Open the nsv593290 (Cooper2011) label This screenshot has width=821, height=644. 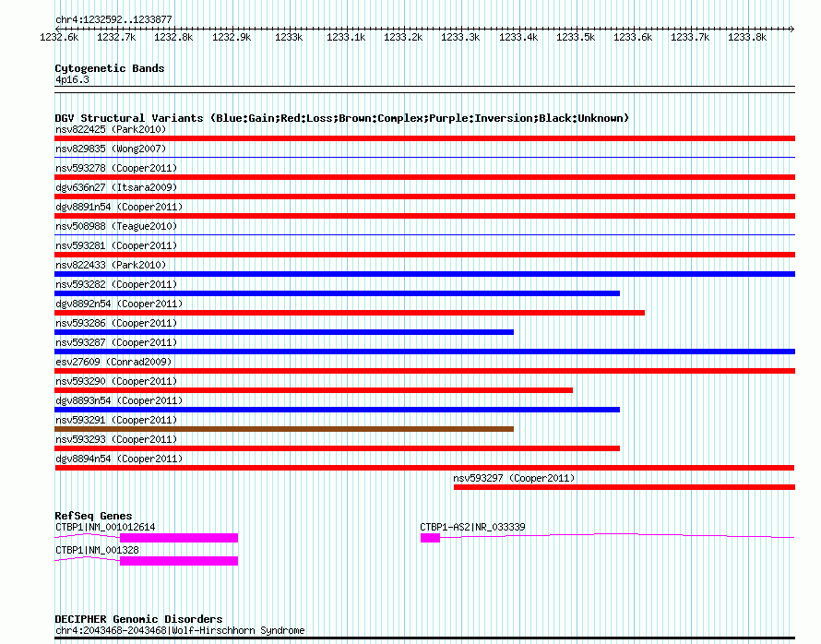116,381
